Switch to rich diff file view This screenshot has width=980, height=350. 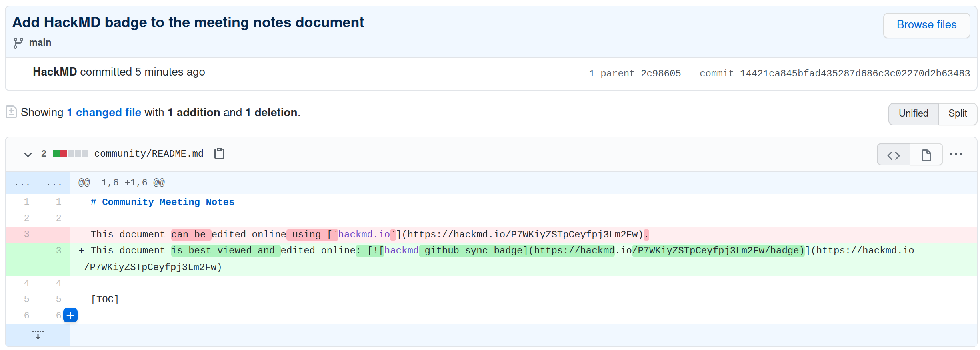[x=926, y=155]
